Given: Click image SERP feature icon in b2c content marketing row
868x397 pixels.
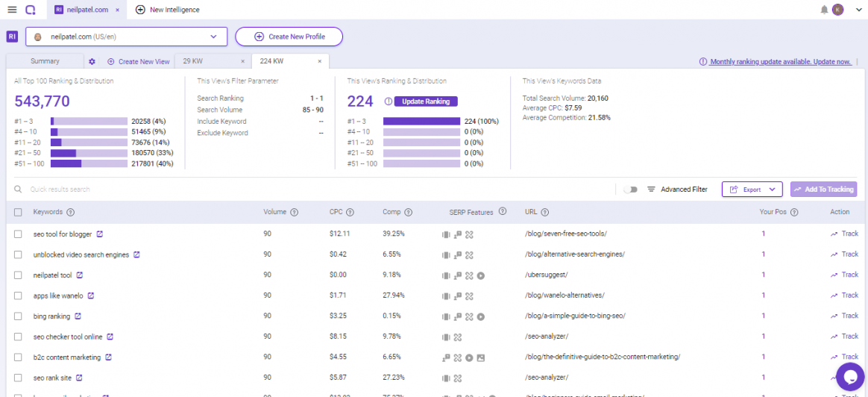Looking at the screenshot, I should coord(480,357).
